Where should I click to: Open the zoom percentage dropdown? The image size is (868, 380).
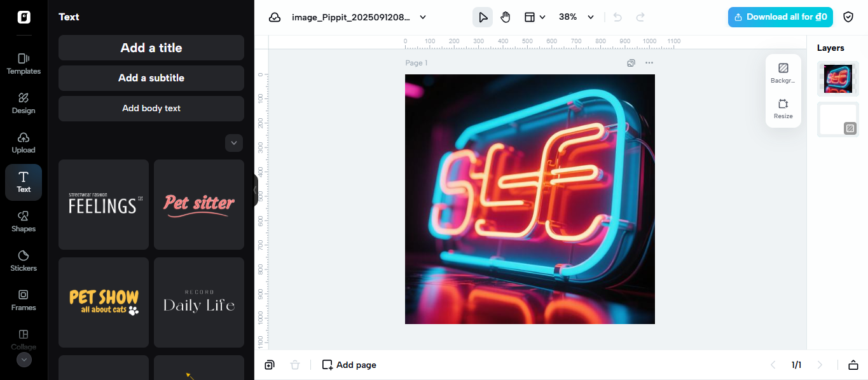point(574,17)
